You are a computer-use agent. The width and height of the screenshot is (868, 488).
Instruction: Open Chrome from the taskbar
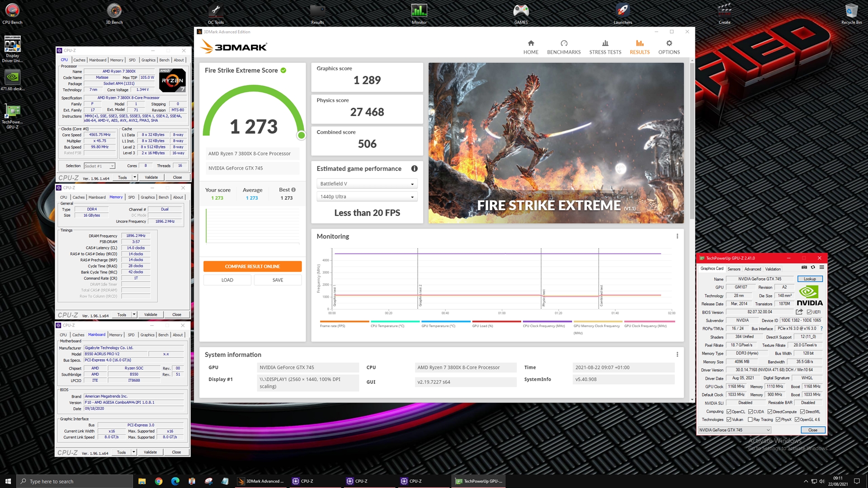tap(159, 481)
